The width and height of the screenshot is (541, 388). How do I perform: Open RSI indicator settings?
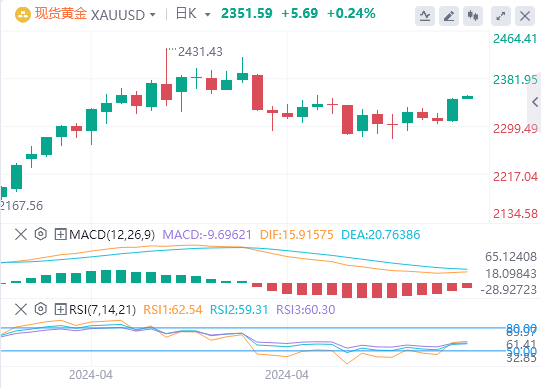41,309
